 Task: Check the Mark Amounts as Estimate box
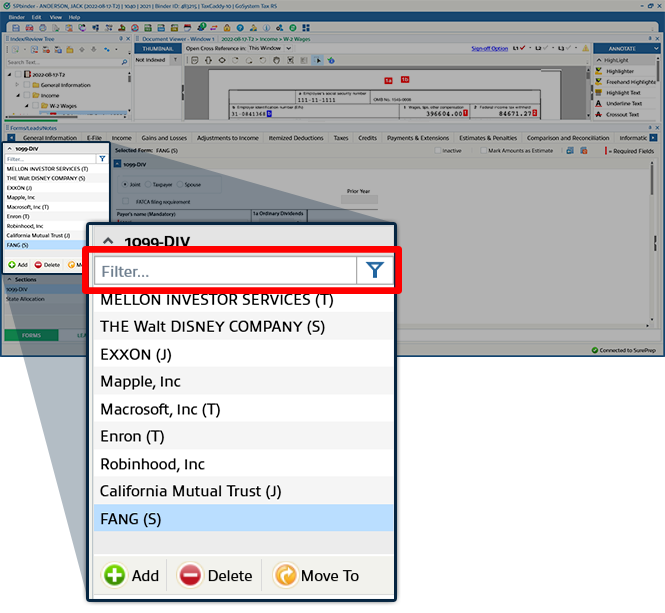coord(481,151)
